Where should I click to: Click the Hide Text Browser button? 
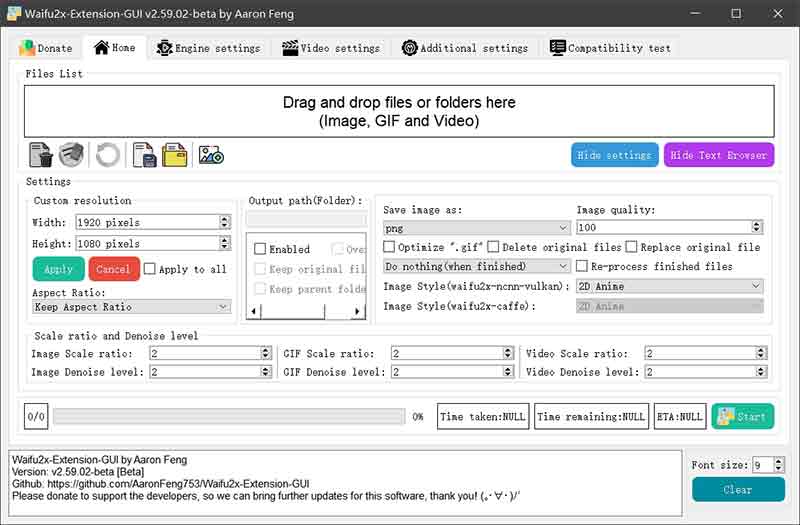click(x=719, y=155)
